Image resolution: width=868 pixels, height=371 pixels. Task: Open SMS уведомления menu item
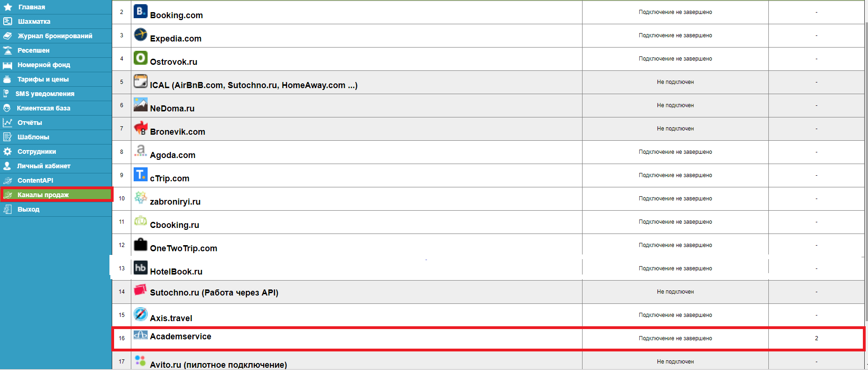pyautogui.click(x=56, y=94)
